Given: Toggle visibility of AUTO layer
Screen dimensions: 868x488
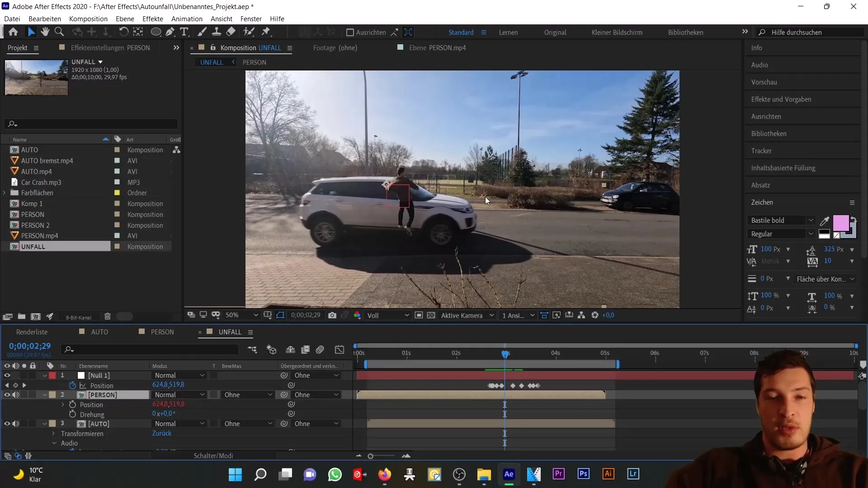Looking at the screenshot, I should tap(7, 424).
